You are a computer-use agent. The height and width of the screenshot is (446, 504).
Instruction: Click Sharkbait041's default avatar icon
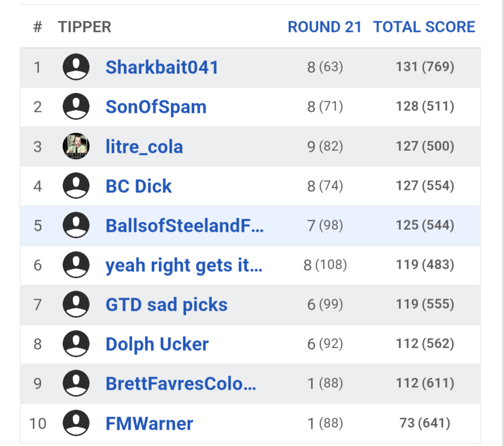tap(76, 67)
